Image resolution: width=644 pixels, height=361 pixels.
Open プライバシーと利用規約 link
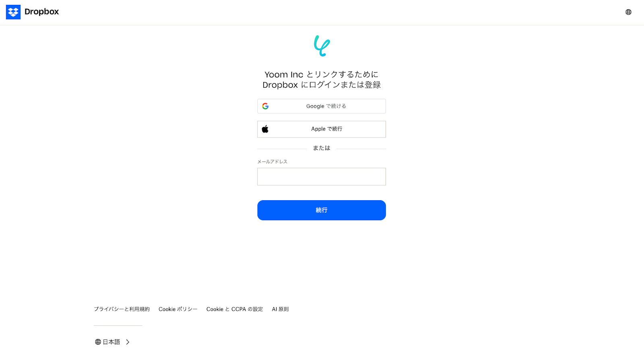pos(122,309)
